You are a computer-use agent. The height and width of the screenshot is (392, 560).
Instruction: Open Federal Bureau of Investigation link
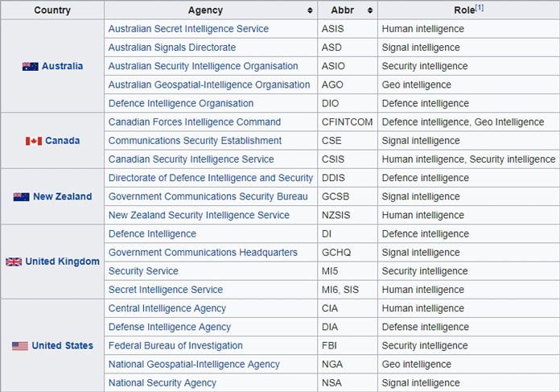coord(175,345)
